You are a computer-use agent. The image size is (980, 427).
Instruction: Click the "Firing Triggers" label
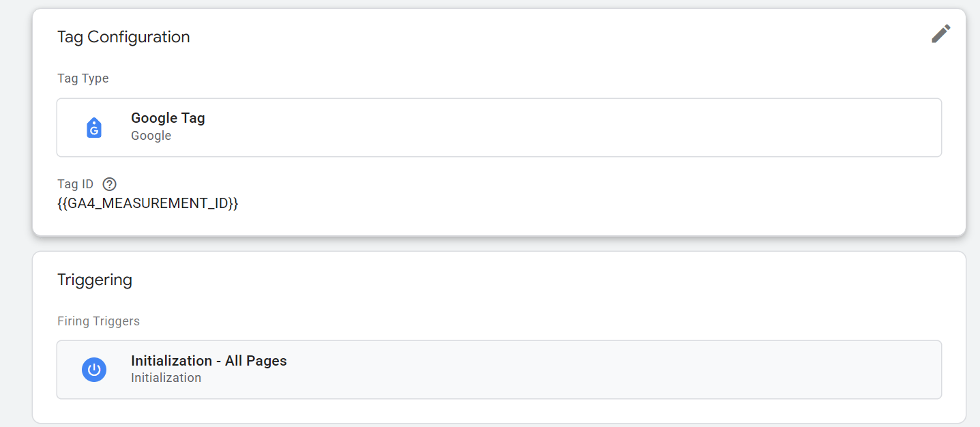click(x=98, y=321)
